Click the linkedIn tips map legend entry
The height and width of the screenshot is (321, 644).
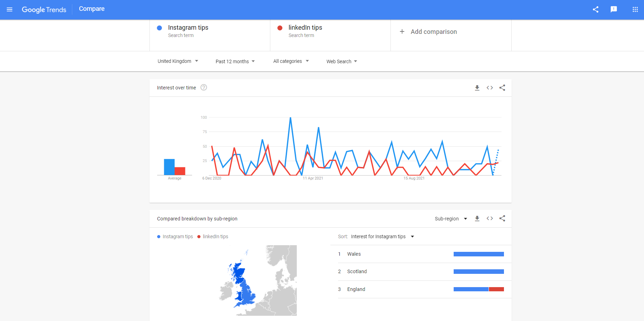[213, 236]
